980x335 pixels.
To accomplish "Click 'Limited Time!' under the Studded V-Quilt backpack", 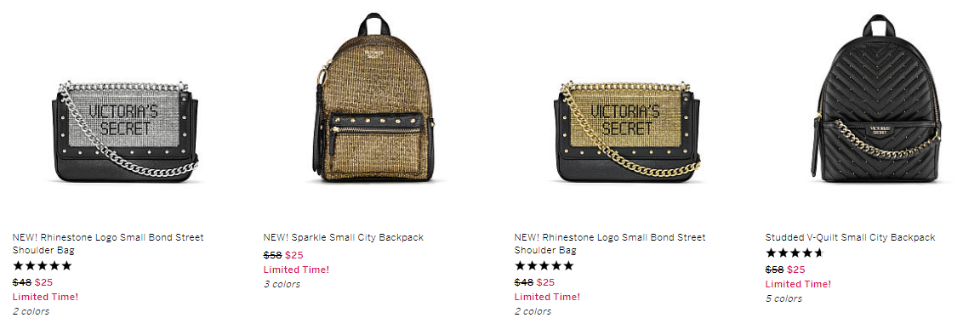I will tap(798, 284).
